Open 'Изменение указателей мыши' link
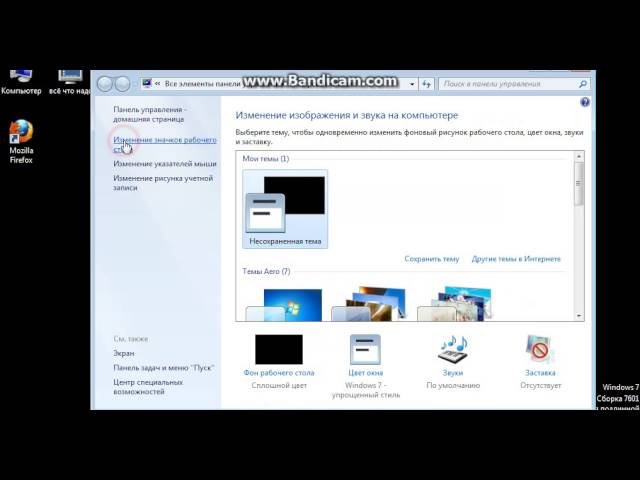640x480 pixels. click(x=165, y=164)
